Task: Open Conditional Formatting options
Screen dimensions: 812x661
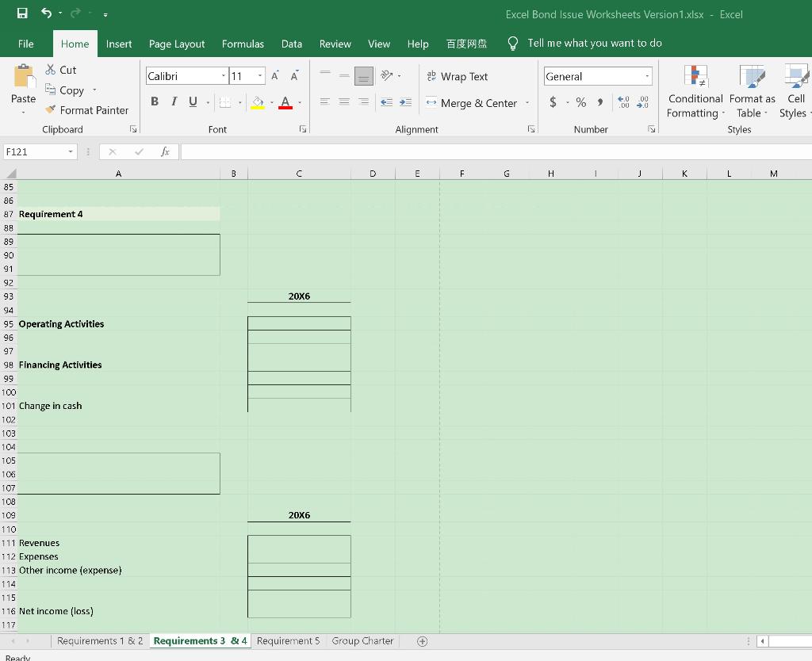Action: 695,93
